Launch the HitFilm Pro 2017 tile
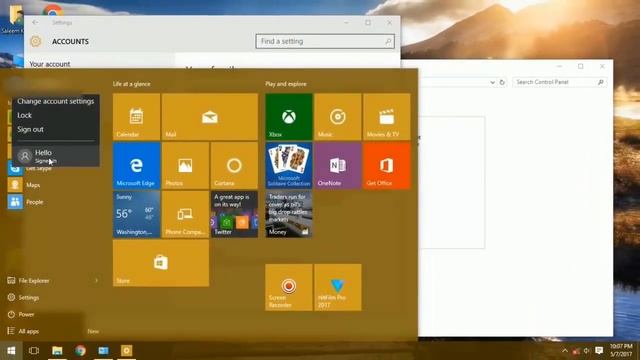The height and width of the screenshot is (360, 640). (338, 287)
